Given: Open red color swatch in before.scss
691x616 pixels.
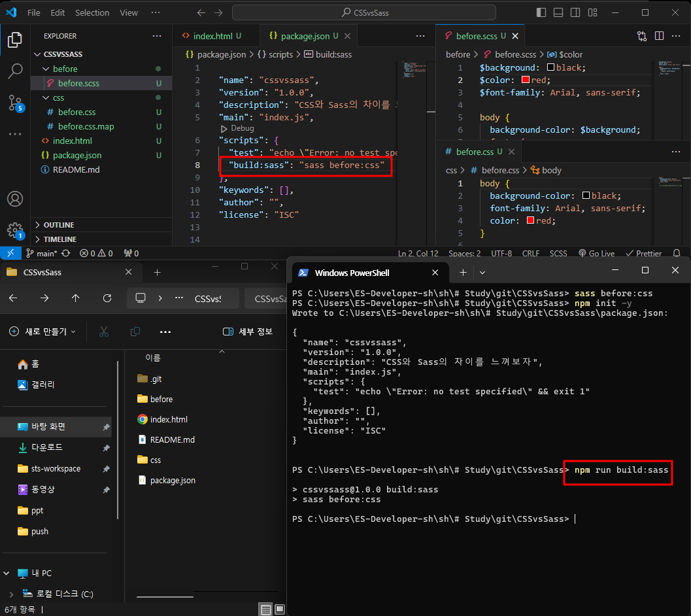Looking at the screenshot, I should (526, 80).
